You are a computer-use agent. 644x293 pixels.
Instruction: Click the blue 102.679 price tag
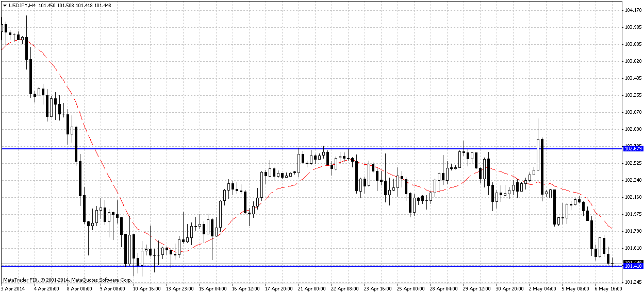[x=632, y=149]
